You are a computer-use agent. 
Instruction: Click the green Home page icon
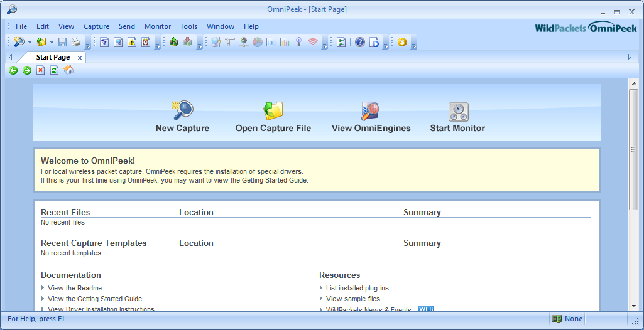point(68,70)
